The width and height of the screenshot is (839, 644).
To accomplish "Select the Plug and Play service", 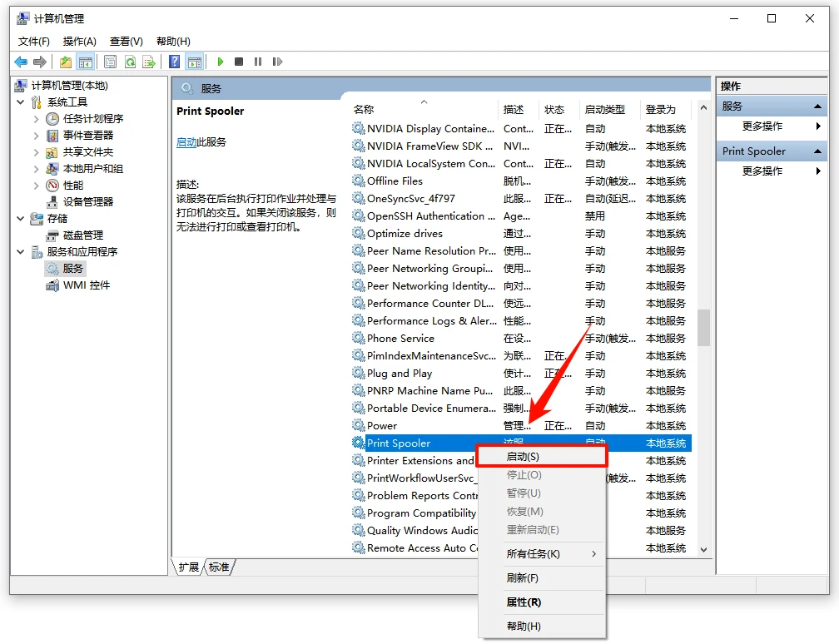I will click(x=521, y=374).
